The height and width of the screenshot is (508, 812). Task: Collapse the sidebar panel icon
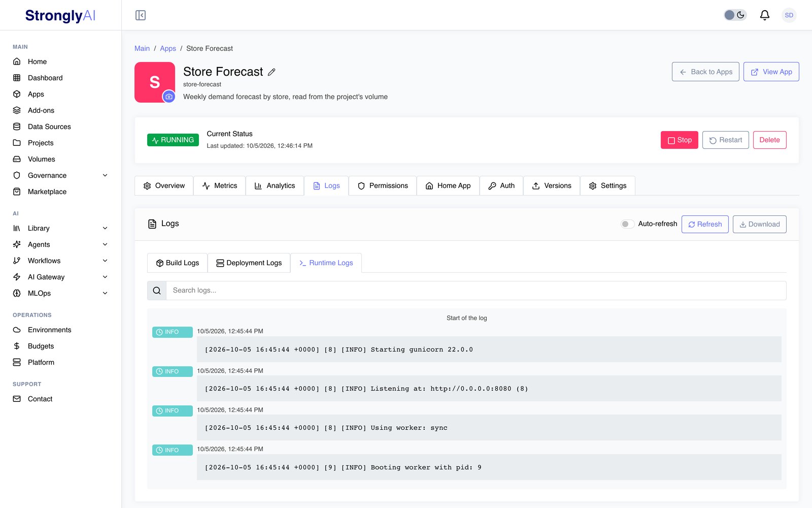tap(141, 15)
